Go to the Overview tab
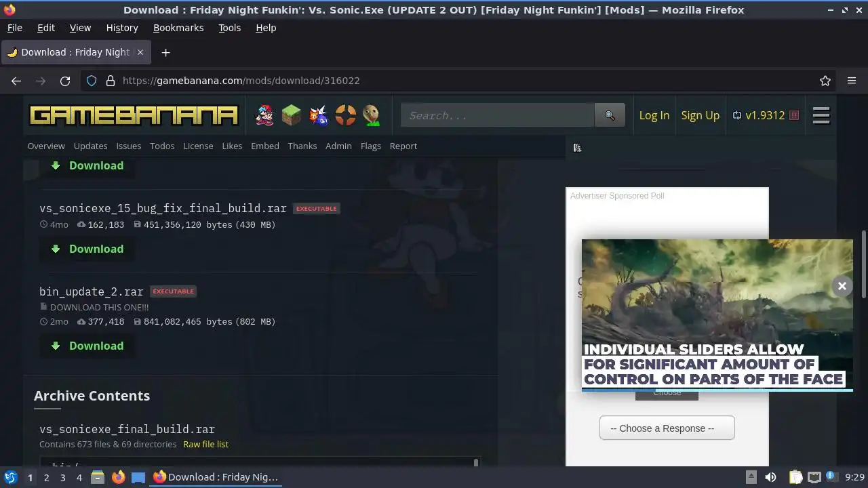Image resolution: width=868 pixels, height=488 pixels. tap(46, 146)
